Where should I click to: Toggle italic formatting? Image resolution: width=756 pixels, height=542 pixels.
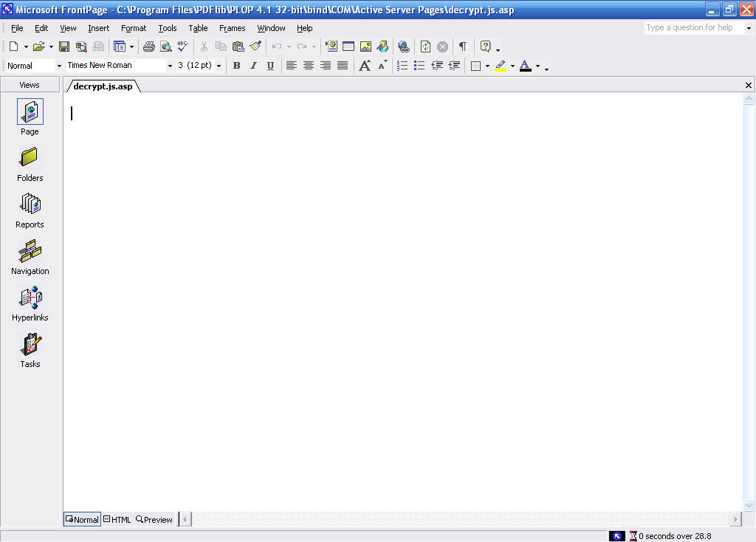[254, 66]
